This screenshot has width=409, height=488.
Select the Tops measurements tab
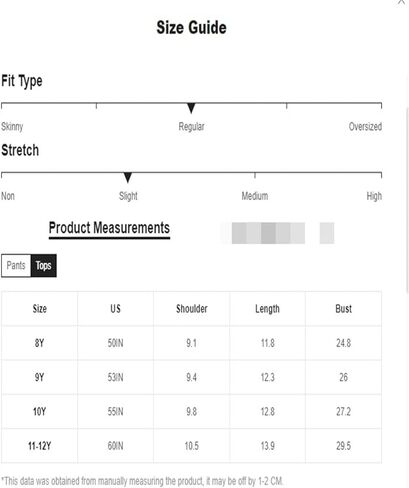[x=44, y=266]
